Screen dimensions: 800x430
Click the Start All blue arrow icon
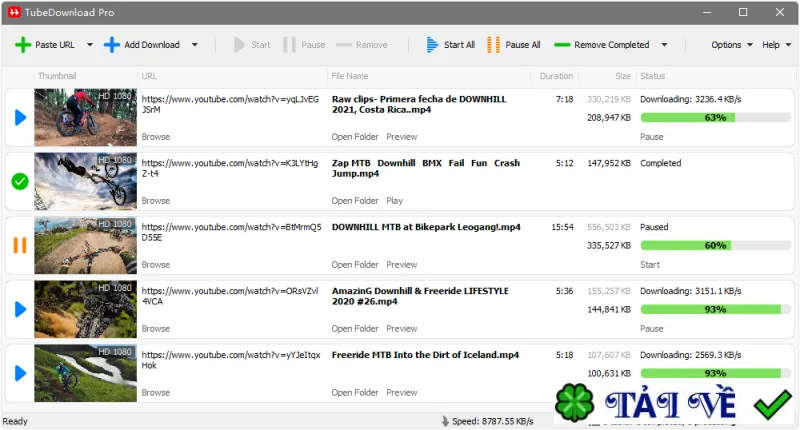(432, 45)
